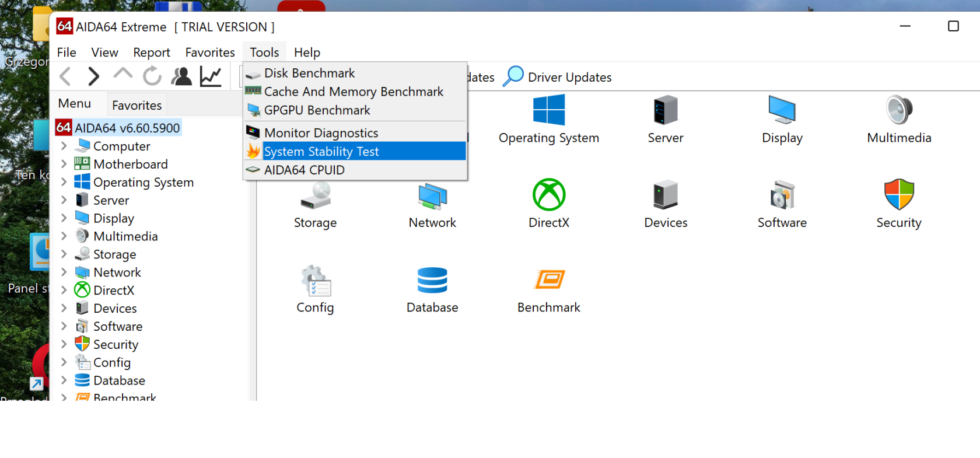Open the Database icon in main pane

pos(432,280)
